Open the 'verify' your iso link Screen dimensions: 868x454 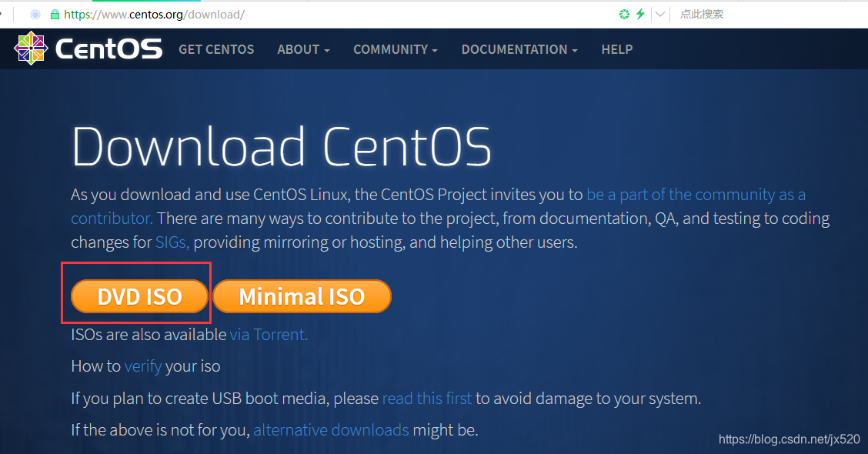pos(143,366)
